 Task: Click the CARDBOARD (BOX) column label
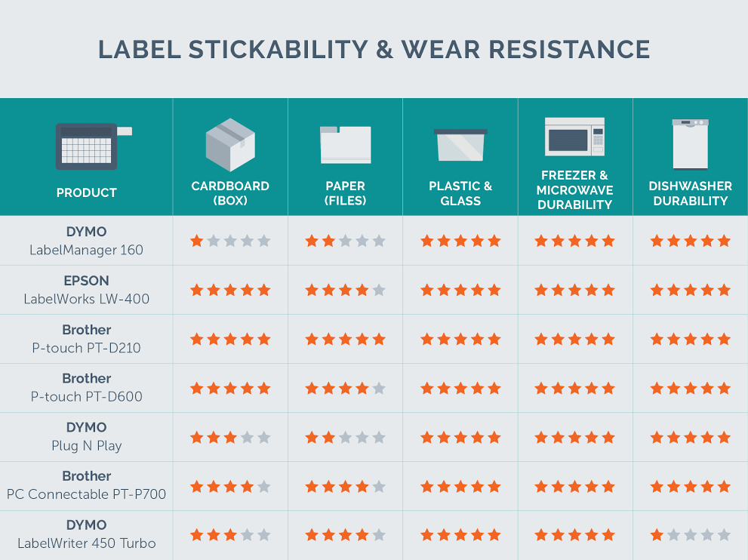click(x=230, y=193)
